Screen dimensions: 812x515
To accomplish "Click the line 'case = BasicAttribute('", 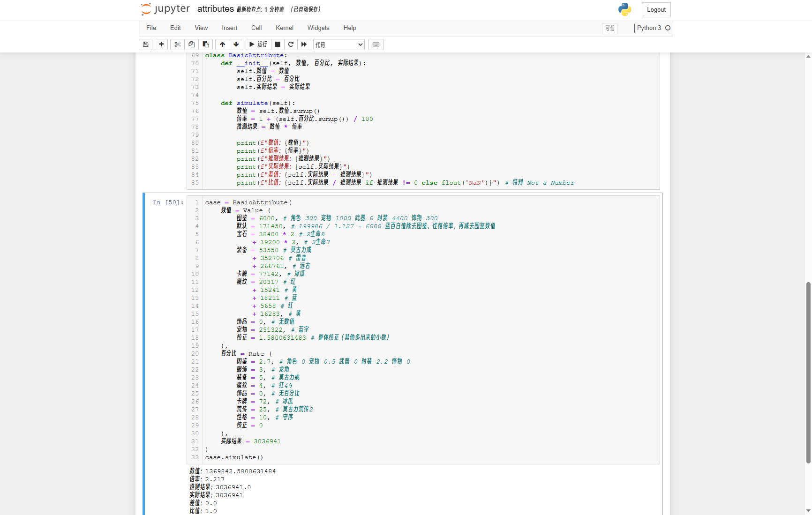I will click(x=248, y=202).
